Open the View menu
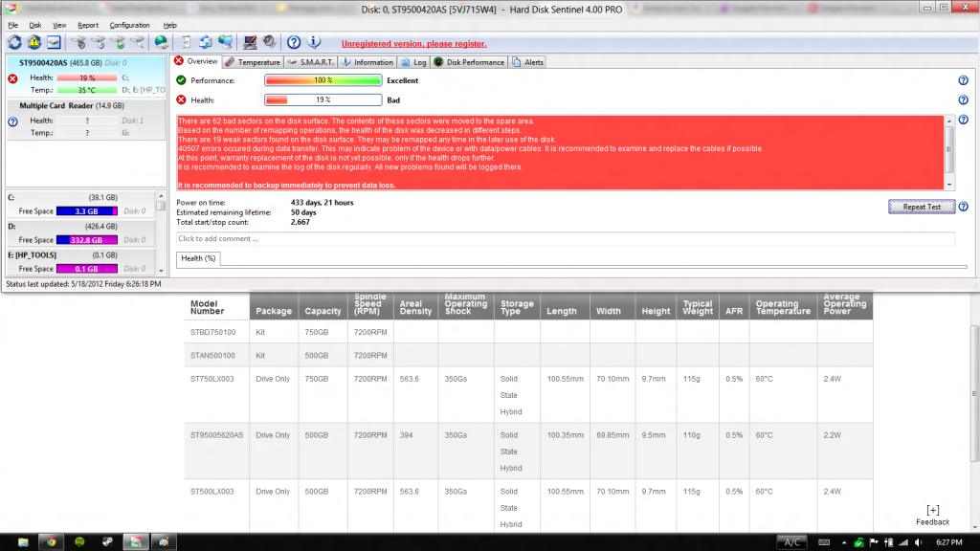Viewport: 980px width, 551px height. coord(59,26)
